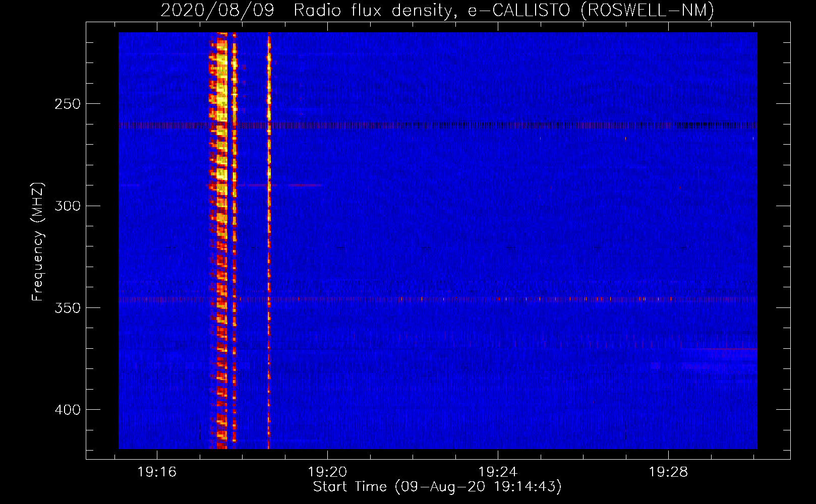Screen dimensions: 816x504
Task: Click the 19:20 time tick label
Action: click(327, 472)
